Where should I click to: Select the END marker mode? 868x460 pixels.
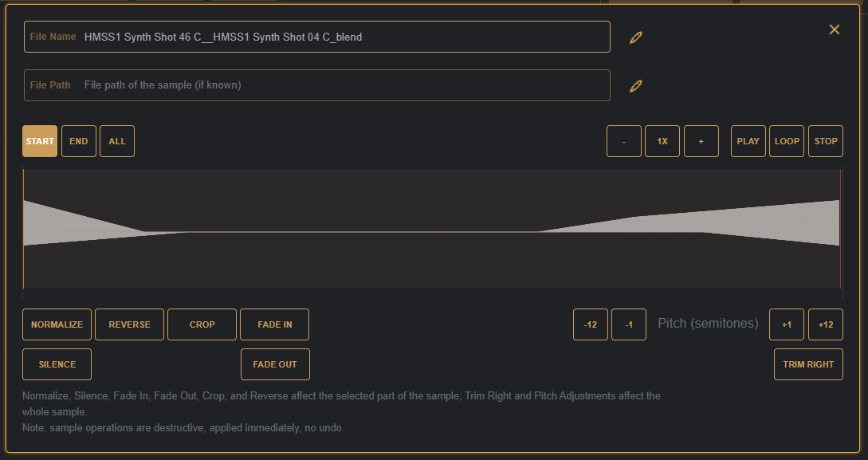(79, 141)
